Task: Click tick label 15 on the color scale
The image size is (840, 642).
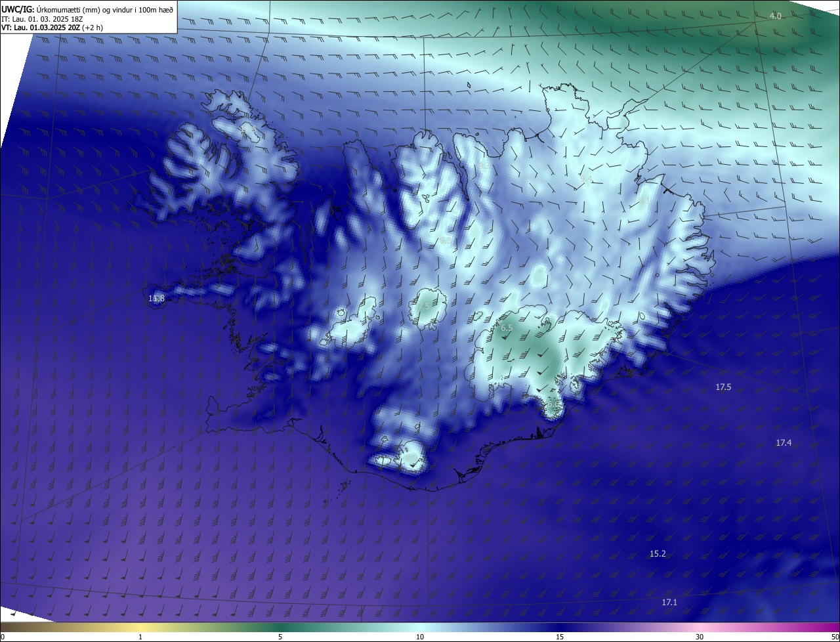Action: point(560,637)
